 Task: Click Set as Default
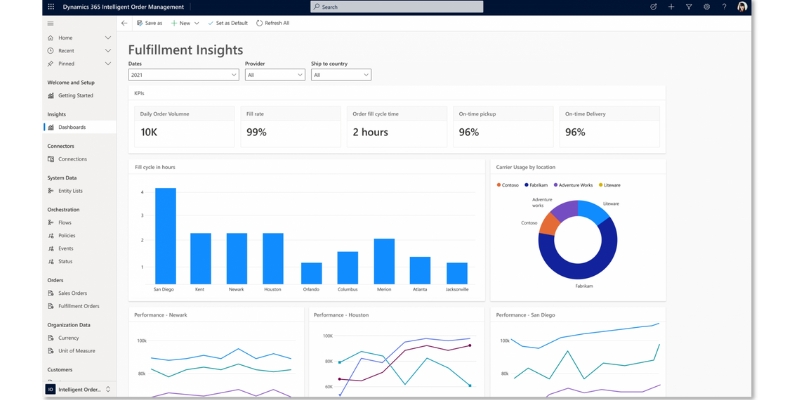point(229,22)
